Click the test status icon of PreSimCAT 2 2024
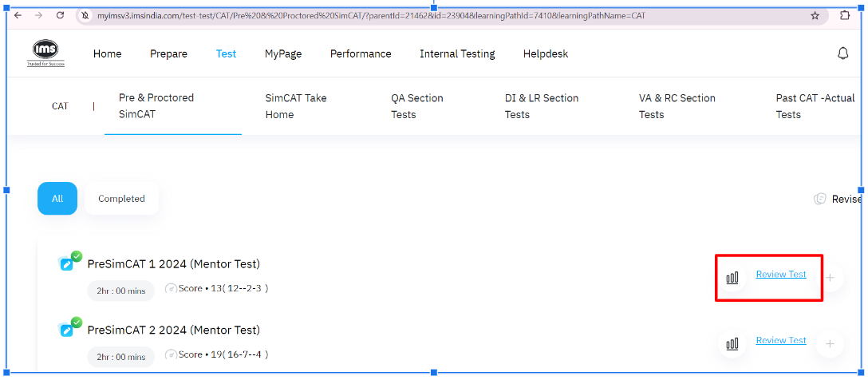The height and width of the screenshot is (380, 868). [69, 327]
